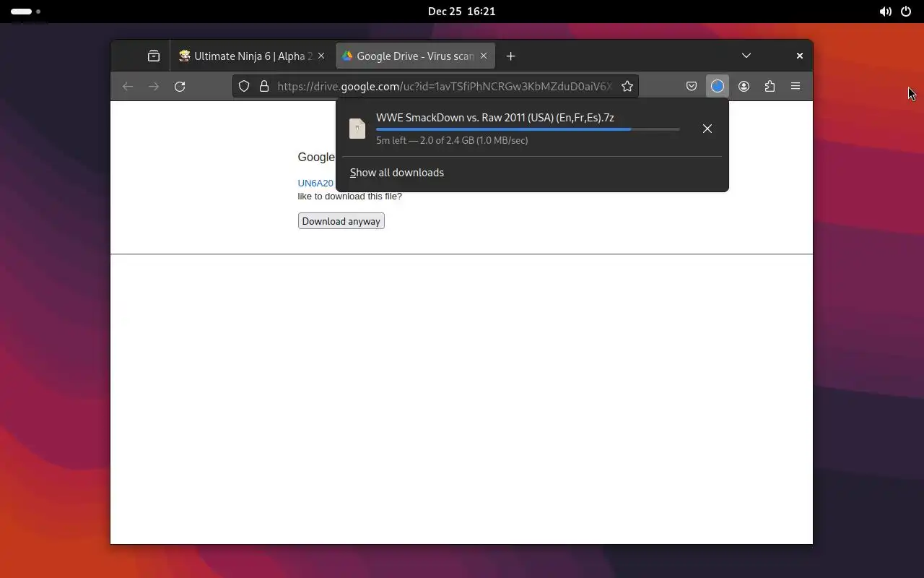Close the Google Drive tab
Screen dimensions: 924x578
pos(484,56)
